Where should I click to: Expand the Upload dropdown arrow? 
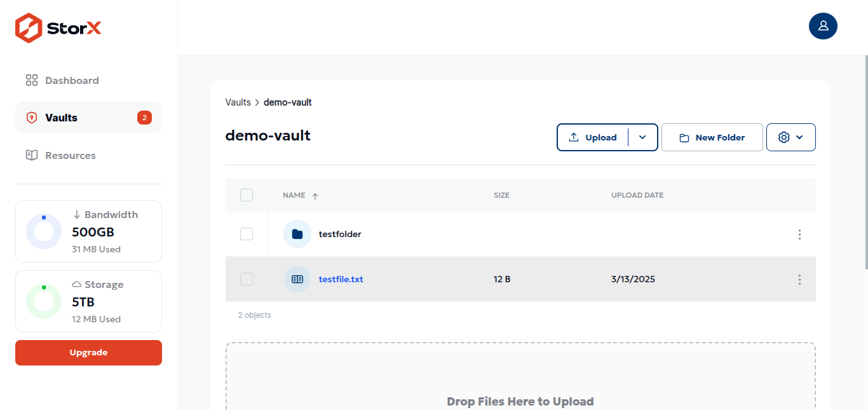[x=642, y=137]
